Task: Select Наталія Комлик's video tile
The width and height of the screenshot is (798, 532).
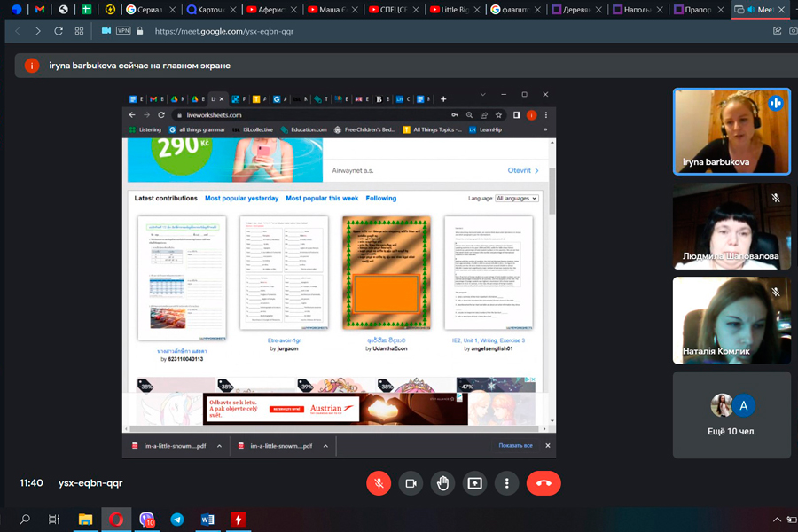Action: (x=731, y=321)
